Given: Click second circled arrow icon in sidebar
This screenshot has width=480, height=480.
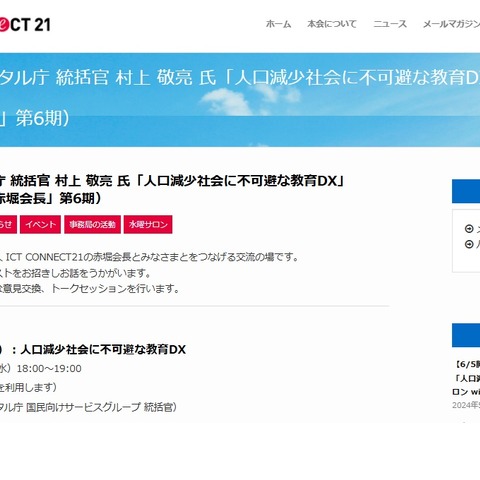Looking at the screenshot, I should pos(469,244).
